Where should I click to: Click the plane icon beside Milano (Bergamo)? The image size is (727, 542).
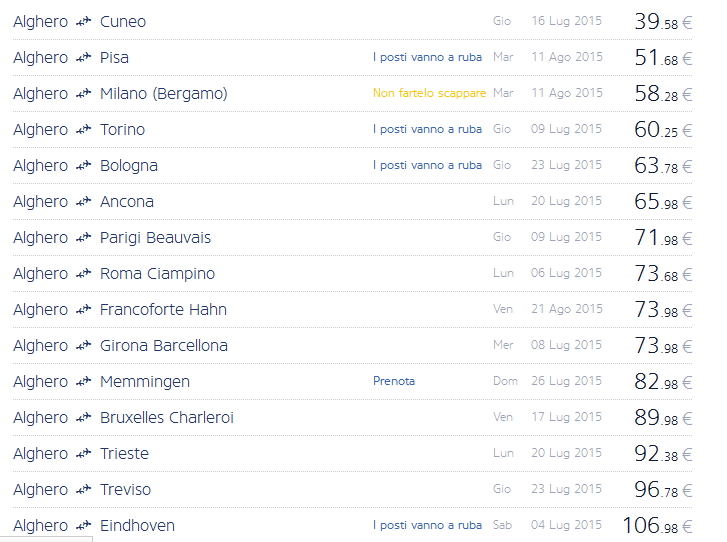click(84, 94)
